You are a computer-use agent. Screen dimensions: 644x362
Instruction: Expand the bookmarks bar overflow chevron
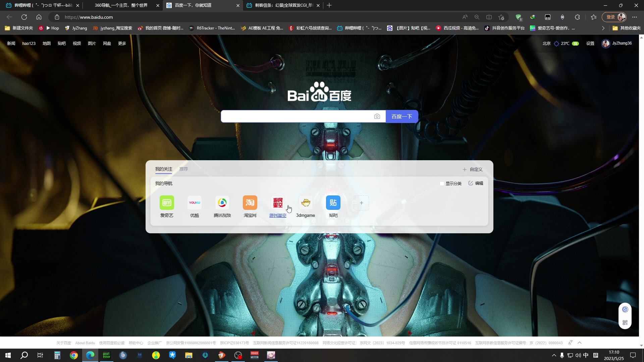tap(603, 28)
